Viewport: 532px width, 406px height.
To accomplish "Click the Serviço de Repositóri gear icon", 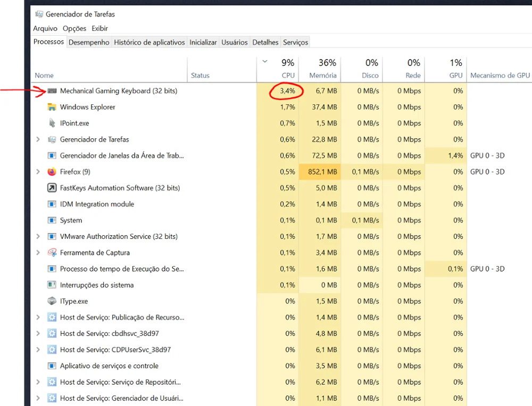I will pos(52,382).
